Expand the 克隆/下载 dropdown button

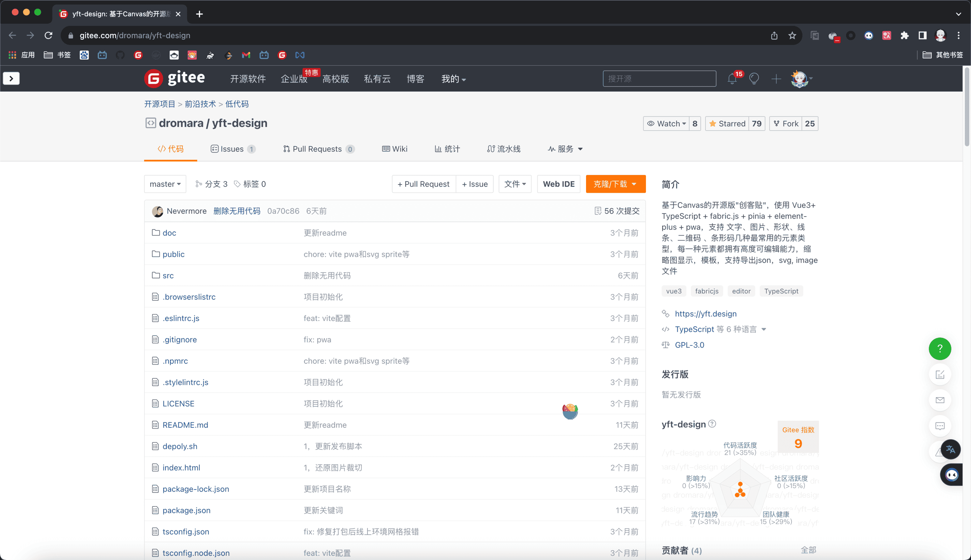[615, 184]
